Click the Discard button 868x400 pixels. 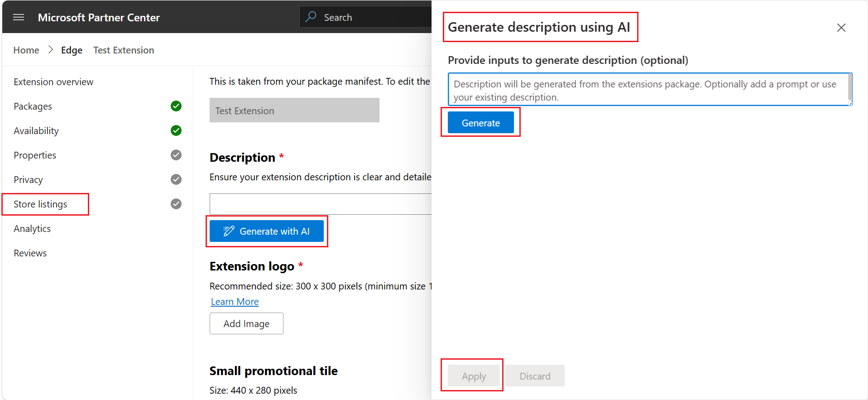535,376
